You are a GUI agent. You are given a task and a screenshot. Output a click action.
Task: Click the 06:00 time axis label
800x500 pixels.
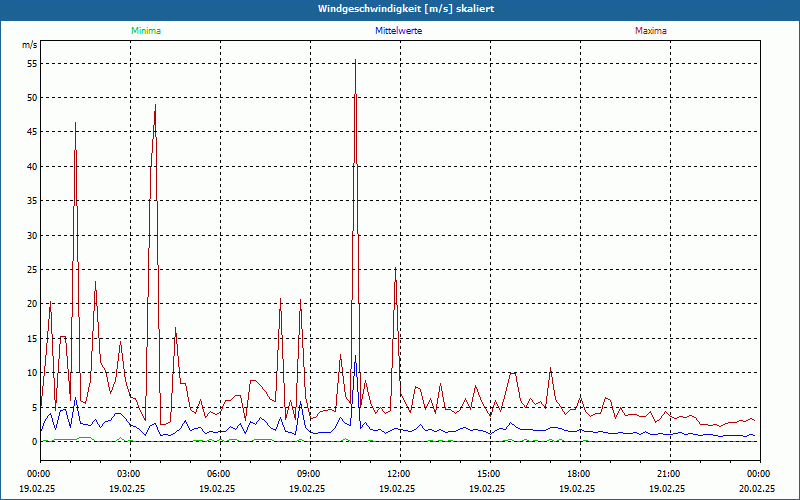220,474
